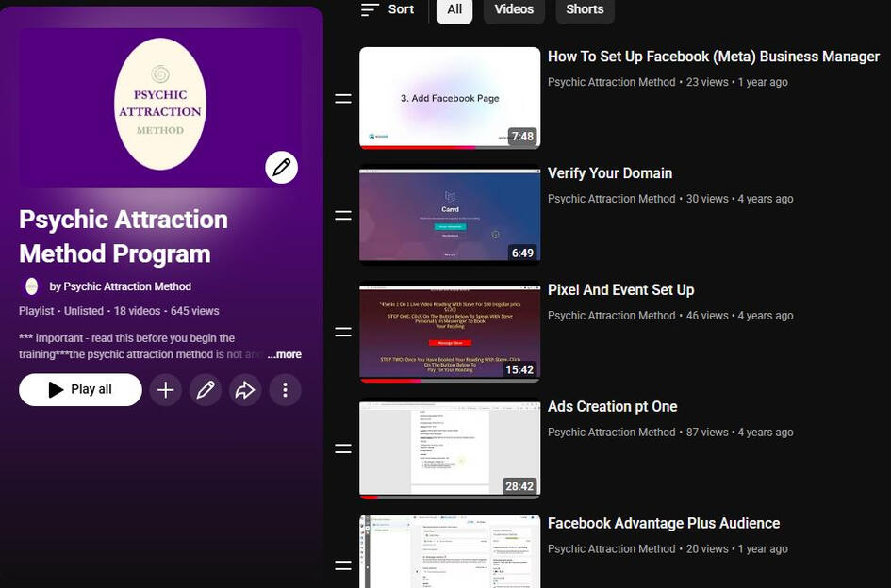This screenshot has width=891, height=588.
Task: Click the pencil icon on playlist cover
Action: (x=281, y=167)
